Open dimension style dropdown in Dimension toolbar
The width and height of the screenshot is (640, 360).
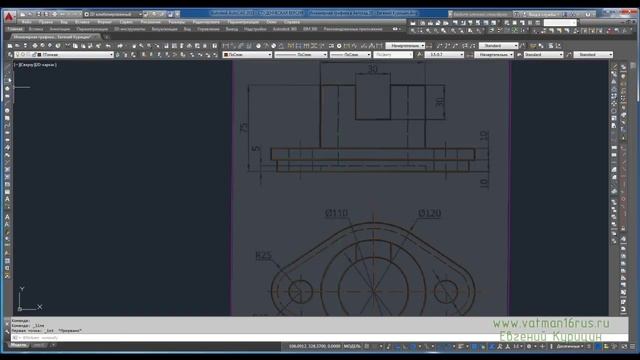(405, 46)
